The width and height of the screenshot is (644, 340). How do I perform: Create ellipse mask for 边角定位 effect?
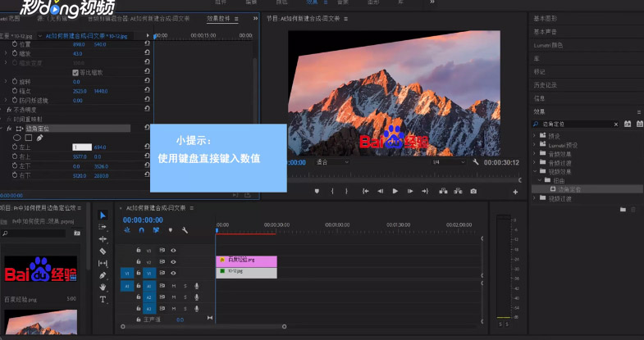tap(17, 138)
